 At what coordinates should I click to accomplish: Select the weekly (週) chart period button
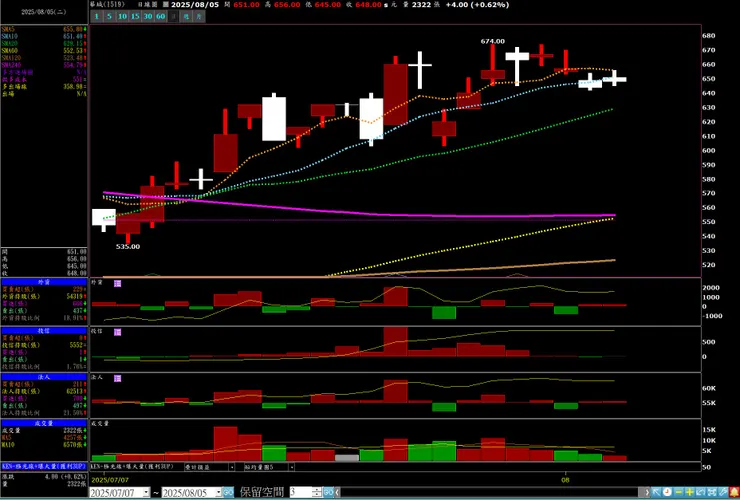186,17
